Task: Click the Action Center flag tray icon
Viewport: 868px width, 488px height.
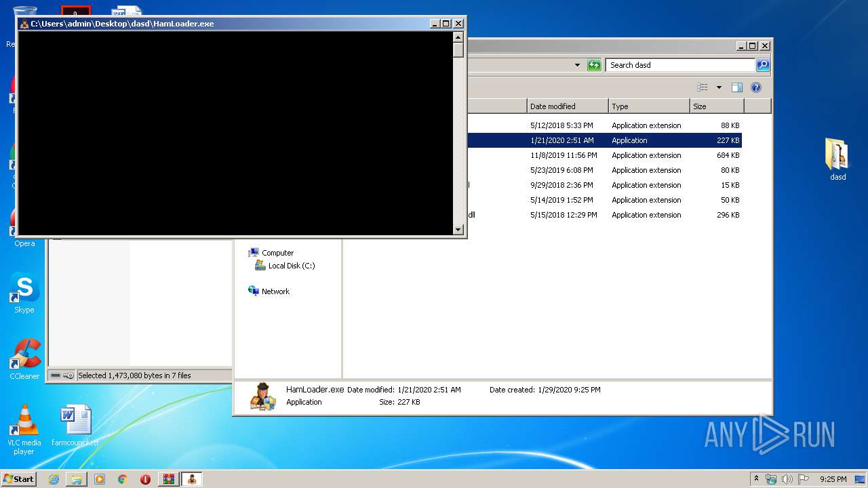Action: click(804, 479)
